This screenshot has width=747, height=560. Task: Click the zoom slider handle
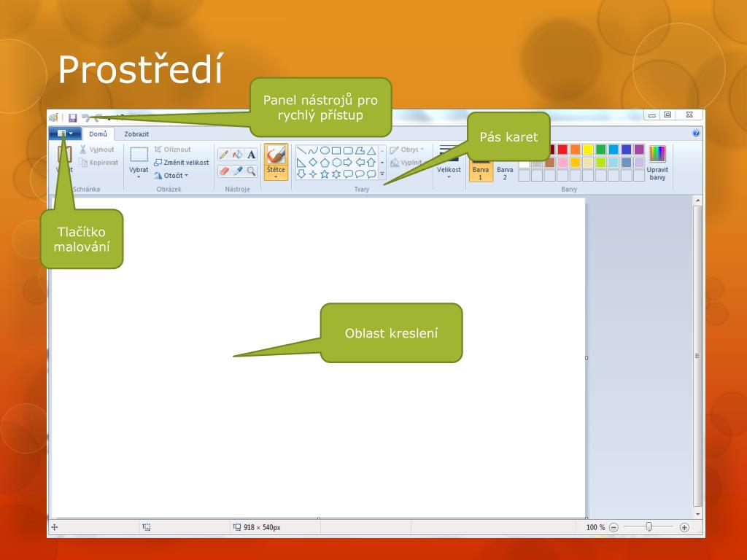tap(649, 526)
